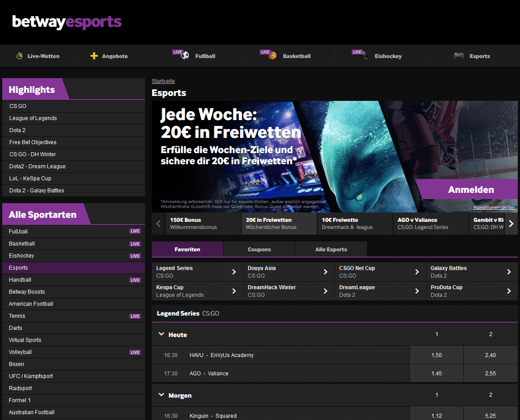This screenshot has width=520, height=420.
Task: Click the Live-Wetten stopwatch icon
Action: (x=20, y=56)
